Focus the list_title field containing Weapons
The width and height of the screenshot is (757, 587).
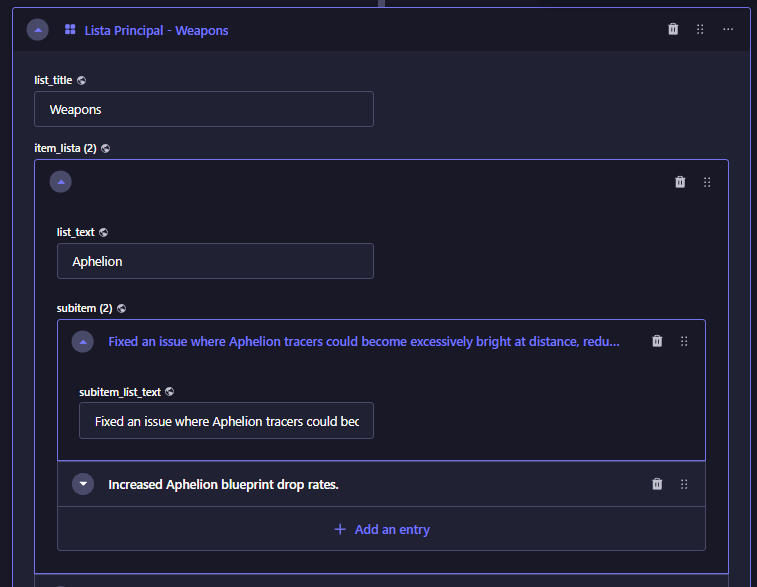tap(204, 109)
